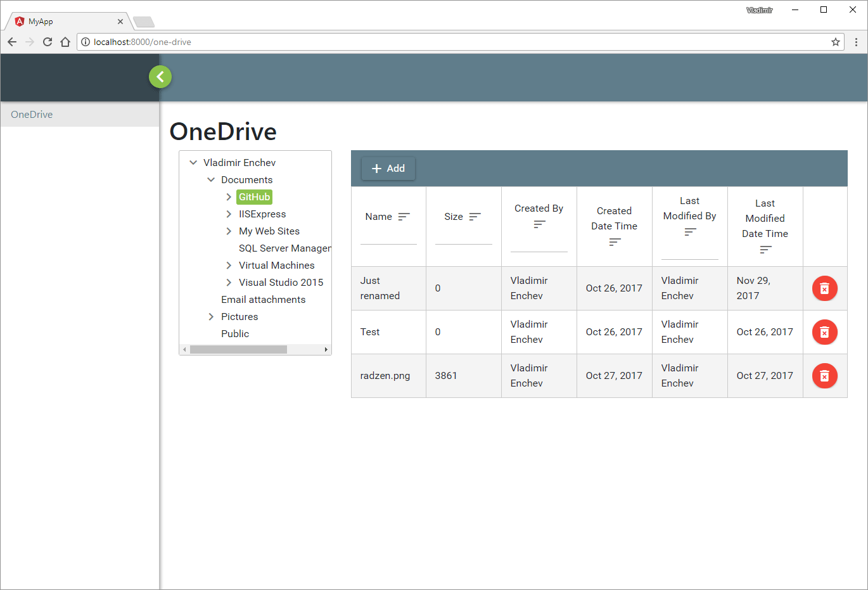Screen dimensions: 868x590
Task: Click the size value 3861
Action: pos(446,376)
